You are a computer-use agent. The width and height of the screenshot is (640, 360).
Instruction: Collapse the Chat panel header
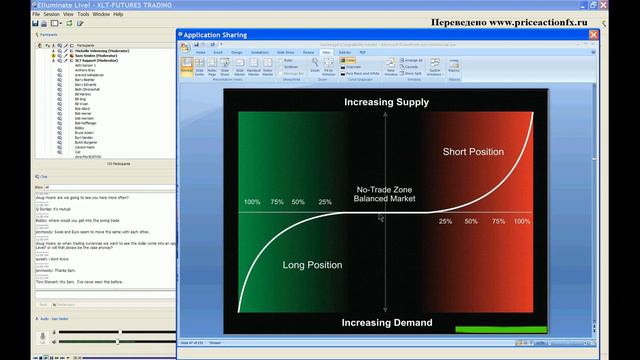tap(41, 177)
